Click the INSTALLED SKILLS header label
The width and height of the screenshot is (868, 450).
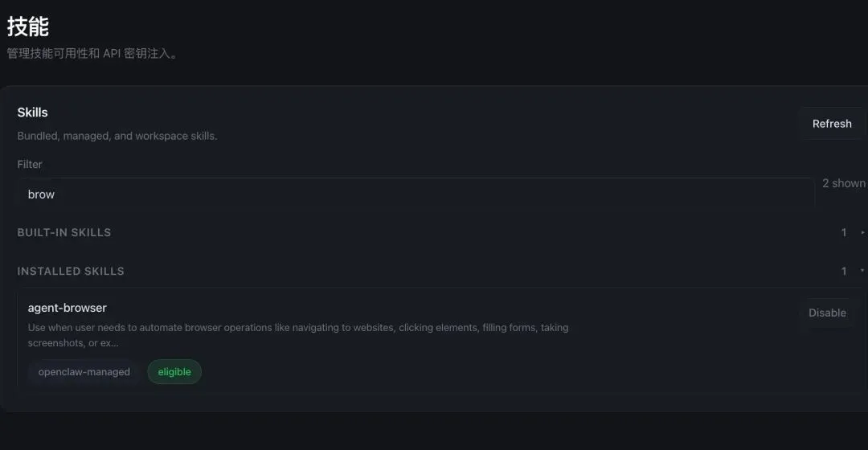71,272
